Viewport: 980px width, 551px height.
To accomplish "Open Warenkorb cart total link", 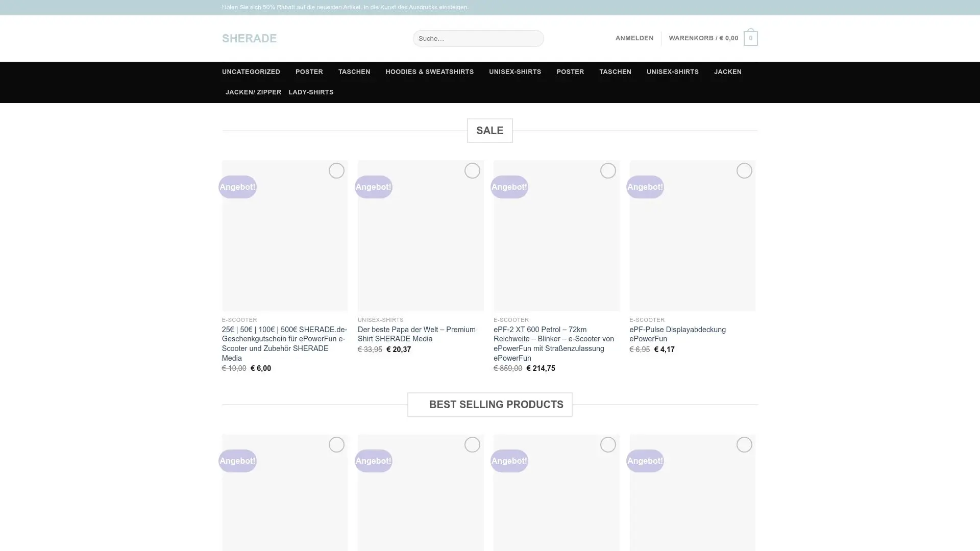I will coord(703,38).
